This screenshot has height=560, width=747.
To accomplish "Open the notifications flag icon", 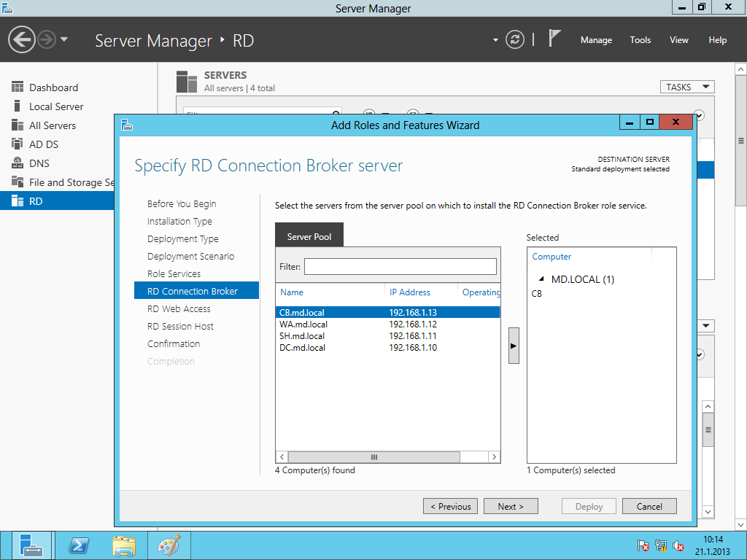I will pos(554,39).
